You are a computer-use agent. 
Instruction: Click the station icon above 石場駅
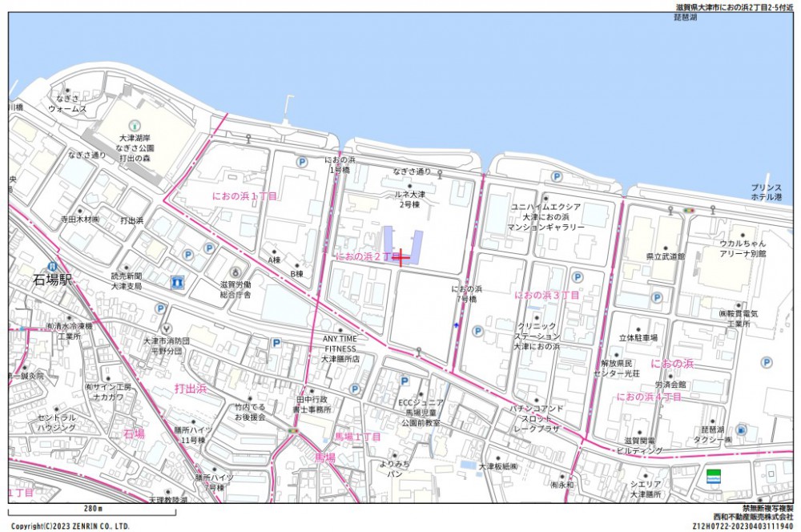tap(52, 266)
